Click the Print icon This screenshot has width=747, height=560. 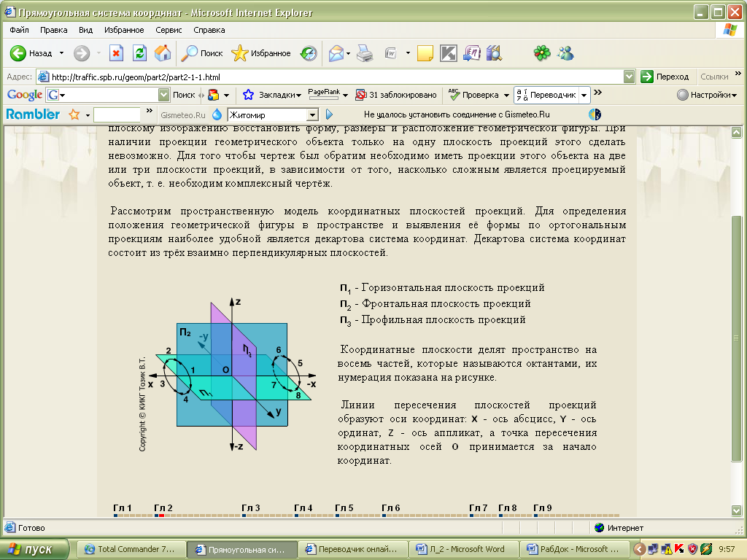point(365,53)
